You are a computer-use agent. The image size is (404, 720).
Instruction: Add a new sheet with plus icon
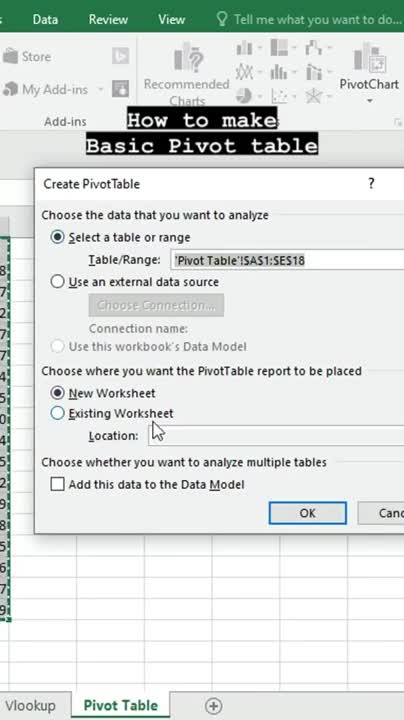[x=213, y=705]
